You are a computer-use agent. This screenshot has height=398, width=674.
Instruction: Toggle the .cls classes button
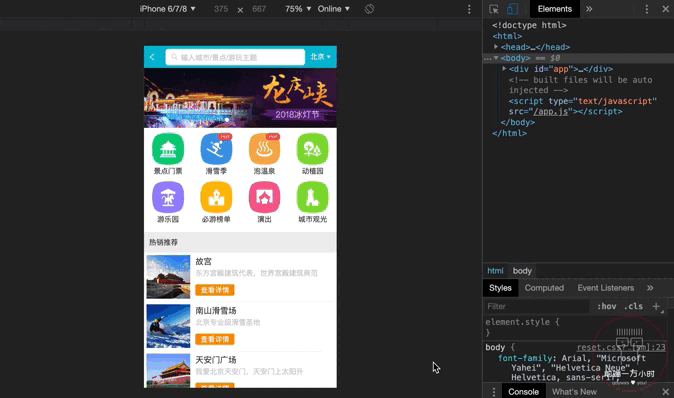[x=634, y=306]
